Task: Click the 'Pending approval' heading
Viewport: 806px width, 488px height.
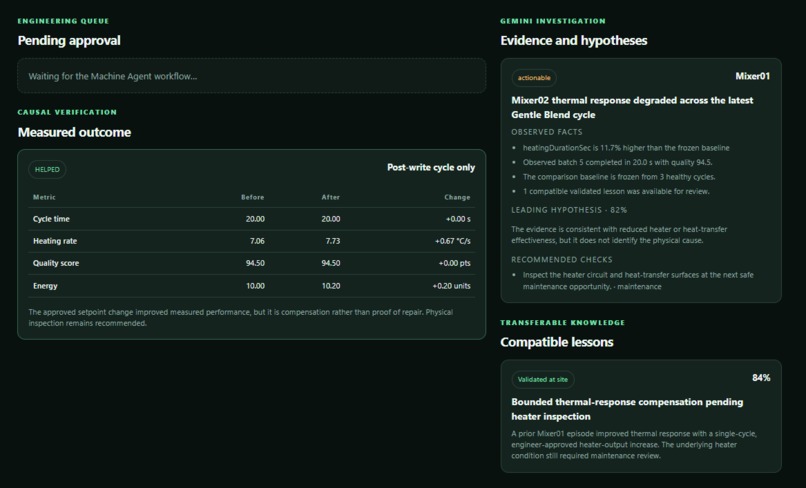Action: click(x=69, y=41)
